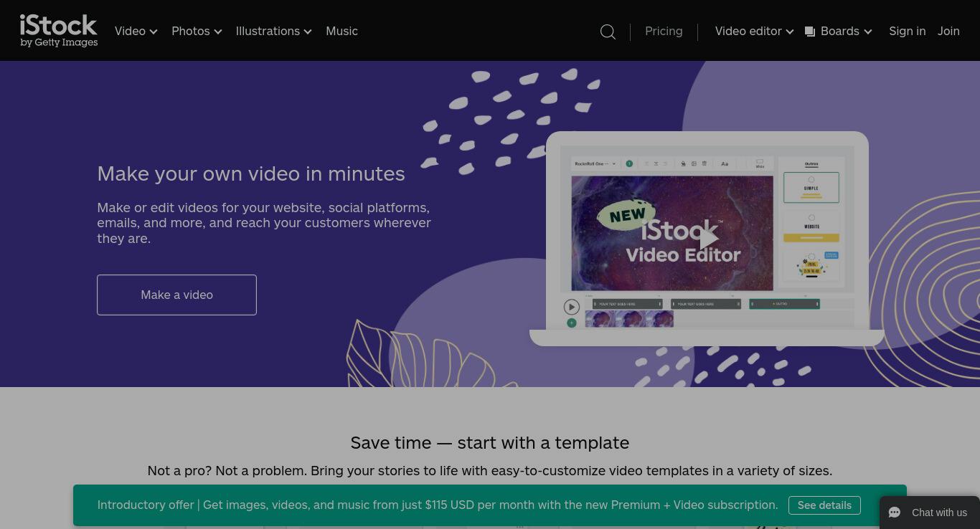Open the Photos nav item
Screen dimensions: 980x529
point(190,31)
